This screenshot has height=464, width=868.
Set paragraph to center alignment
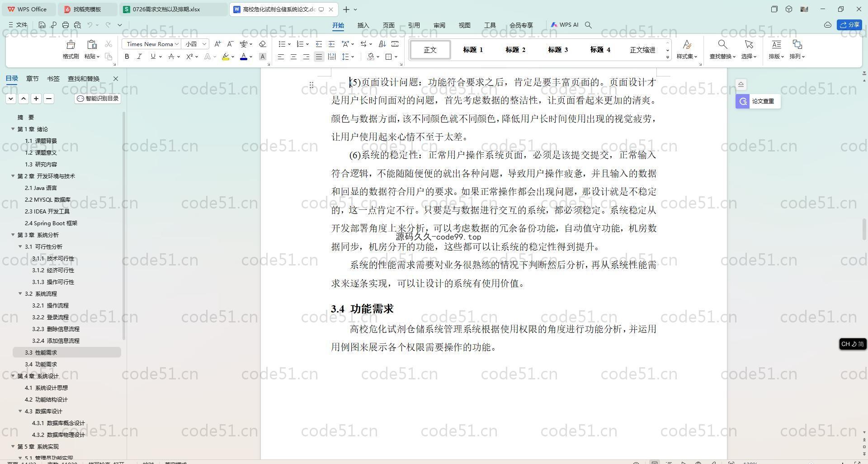pyautogui.click(x=293, y=57)
